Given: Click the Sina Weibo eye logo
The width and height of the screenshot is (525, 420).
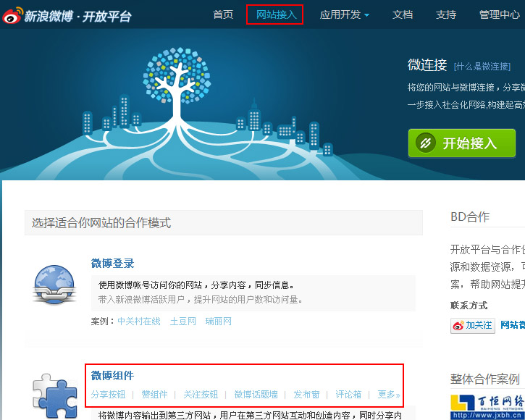Looking at the screenshot, I should click(13, 15).
